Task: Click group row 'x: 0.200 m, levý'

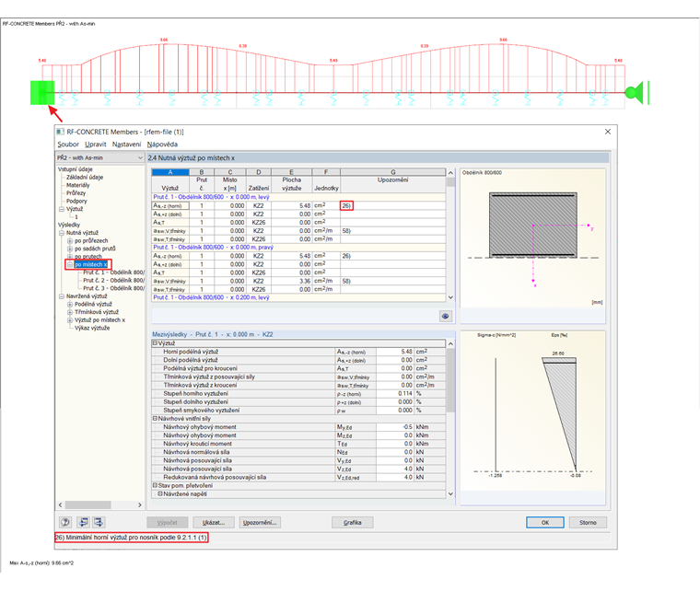Action: pyautogui.click(x=298, y=297)
